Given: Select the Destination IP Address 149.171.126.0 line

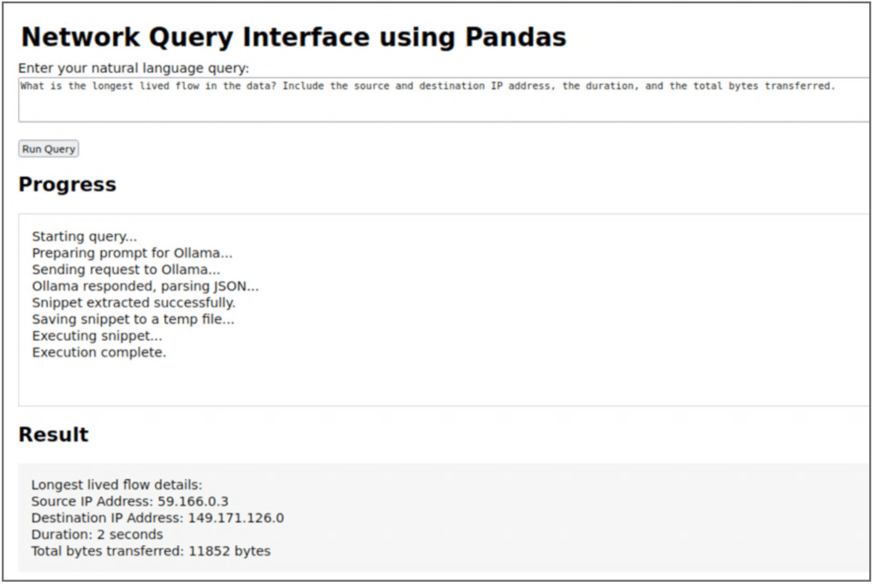Looking at the screenshot, I should pyautogui.click(x=157, y=518).
